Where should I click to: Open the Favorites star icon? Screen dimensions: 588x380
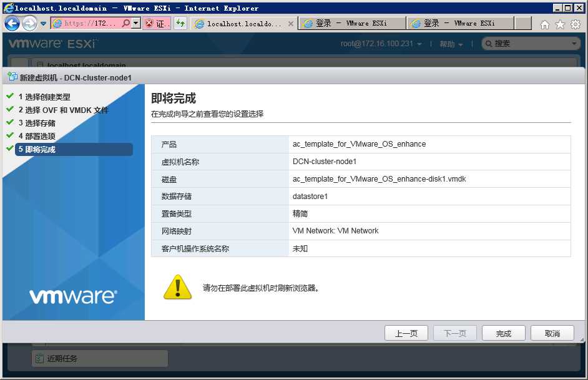[560, 25]
